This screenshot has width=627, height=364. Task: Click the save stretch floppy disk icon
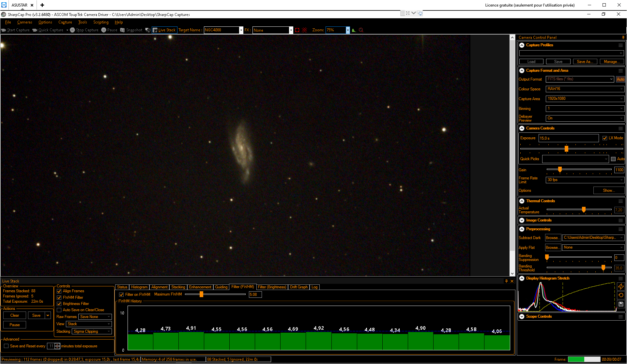pyautogui.click(x=621, y=304)
